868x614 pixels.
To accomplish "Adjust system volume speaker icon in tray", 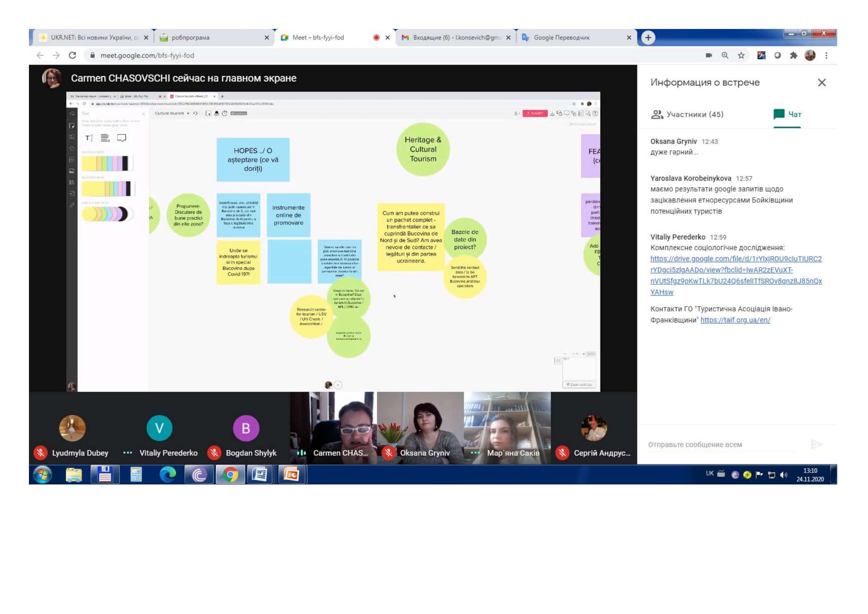I will pos(784,475).
